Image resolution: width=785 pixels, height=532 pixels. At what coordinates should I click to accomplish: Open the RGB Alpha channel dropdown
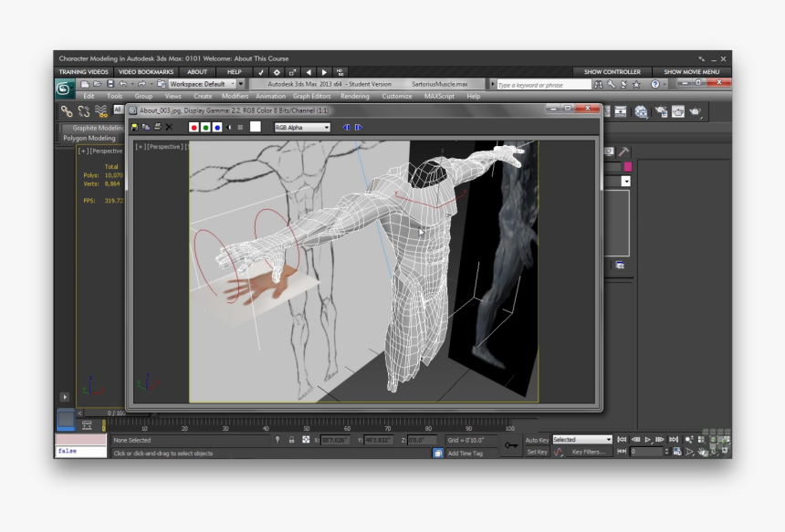pos(302,127)
